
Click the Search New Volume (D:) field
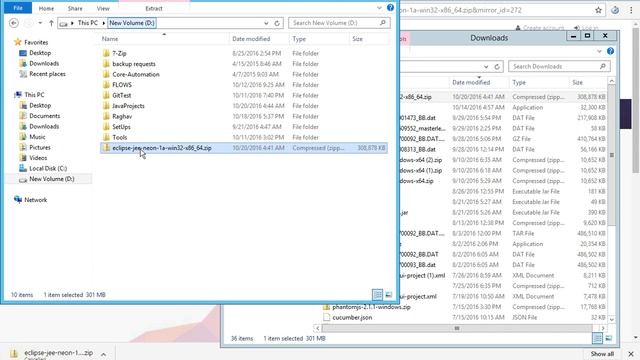tap(339, 23)
